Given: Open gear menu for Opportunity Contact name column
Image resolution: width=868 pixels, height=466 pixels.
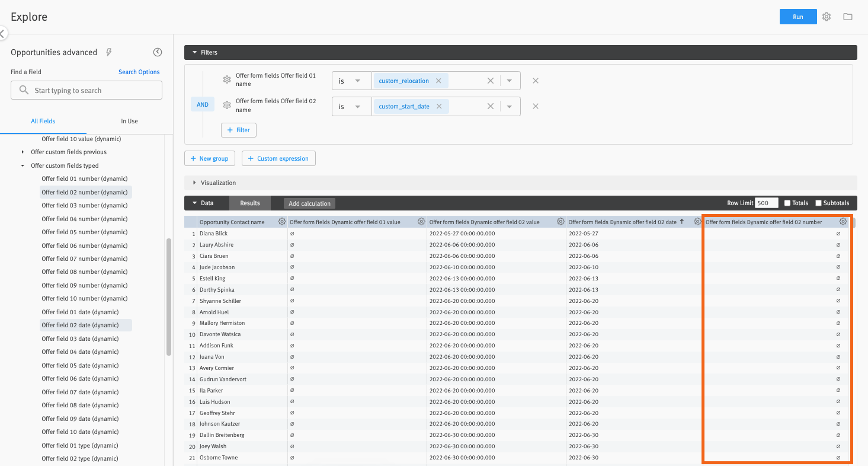Looking at the screenshot, I should pyautogui.click(x=282, y=222).
